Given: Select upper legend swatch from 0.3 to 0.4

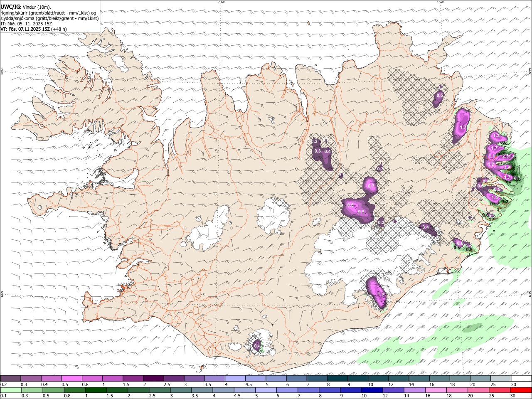Looking at the screenshot, I should 31,379.
